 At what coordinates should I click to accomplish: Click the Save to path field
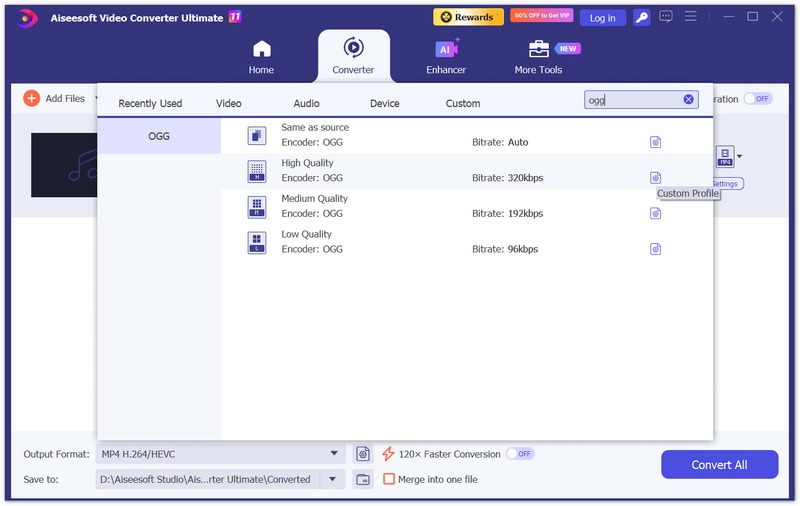(x=207, y=479)
